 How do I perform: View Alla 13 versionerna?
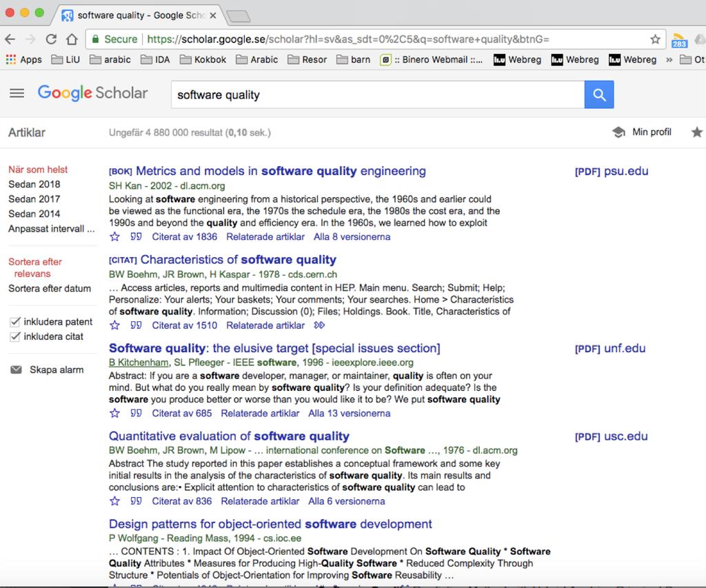350,414
